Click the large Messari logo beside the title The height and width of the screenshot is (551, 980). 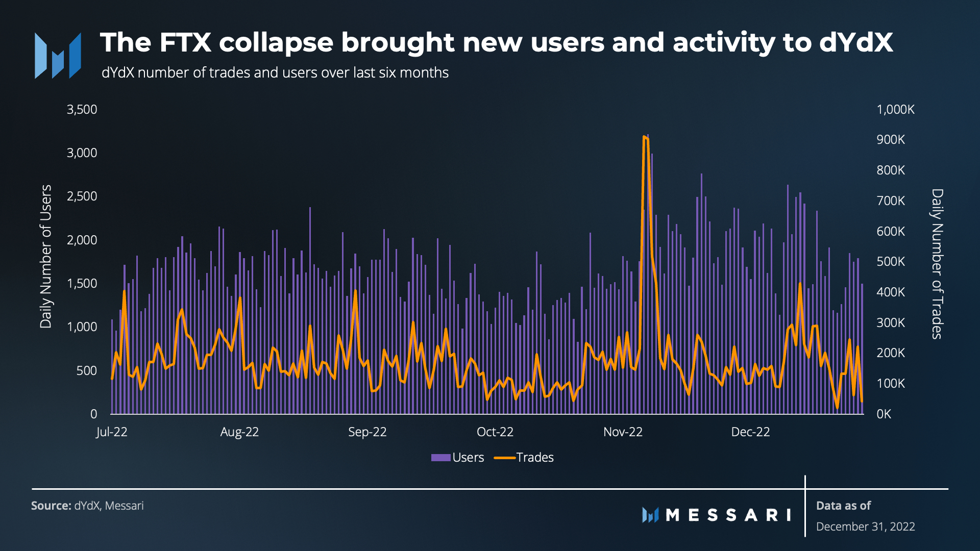pos(58,56)
